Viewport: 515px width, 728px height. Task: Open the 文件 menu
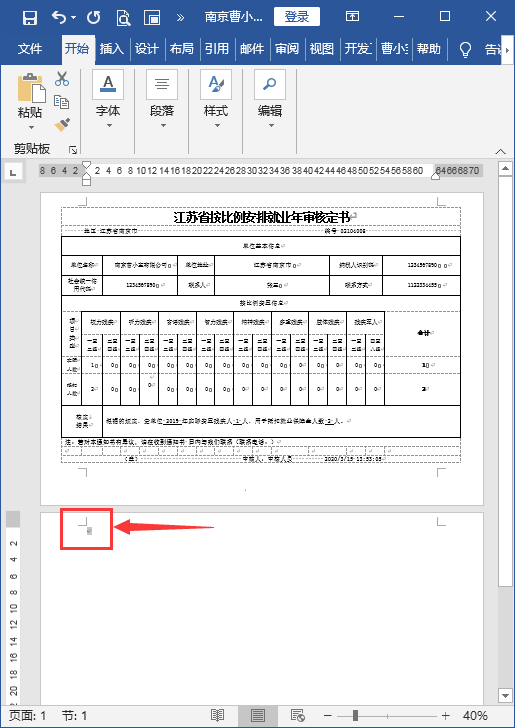coord(30,49)
